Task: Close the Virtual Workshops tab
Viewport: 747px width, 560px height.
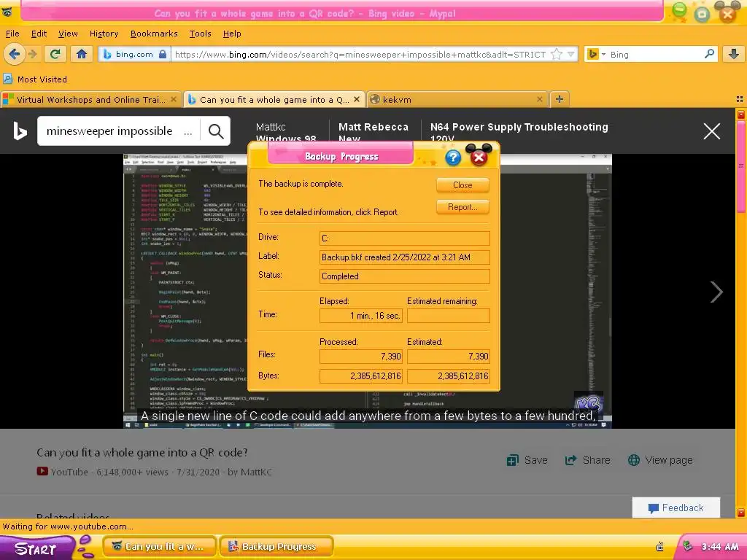Action: click(x=174, y=99)
